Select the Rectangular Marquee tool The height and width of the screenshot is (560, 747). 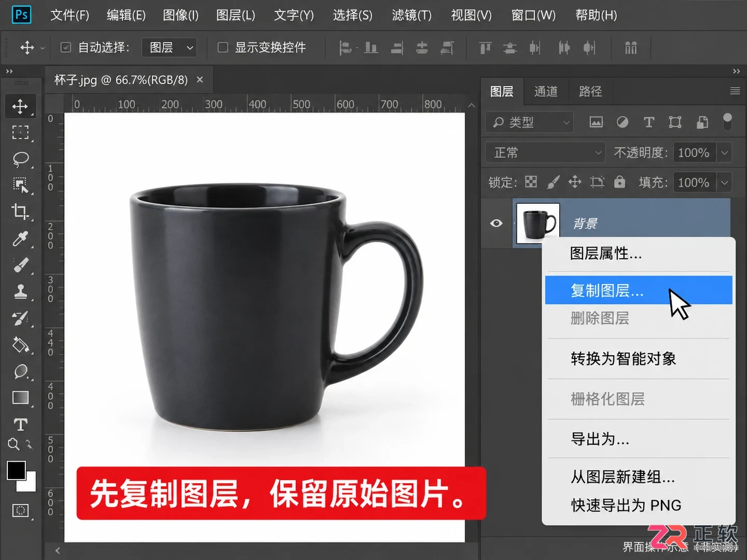click(x=20, y=133)
